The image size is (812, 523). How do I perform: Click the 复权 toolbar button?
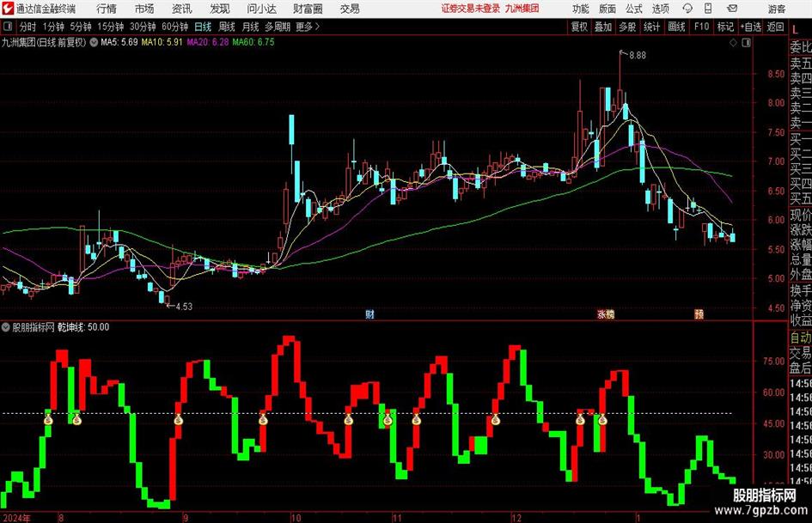coord(579,27)
